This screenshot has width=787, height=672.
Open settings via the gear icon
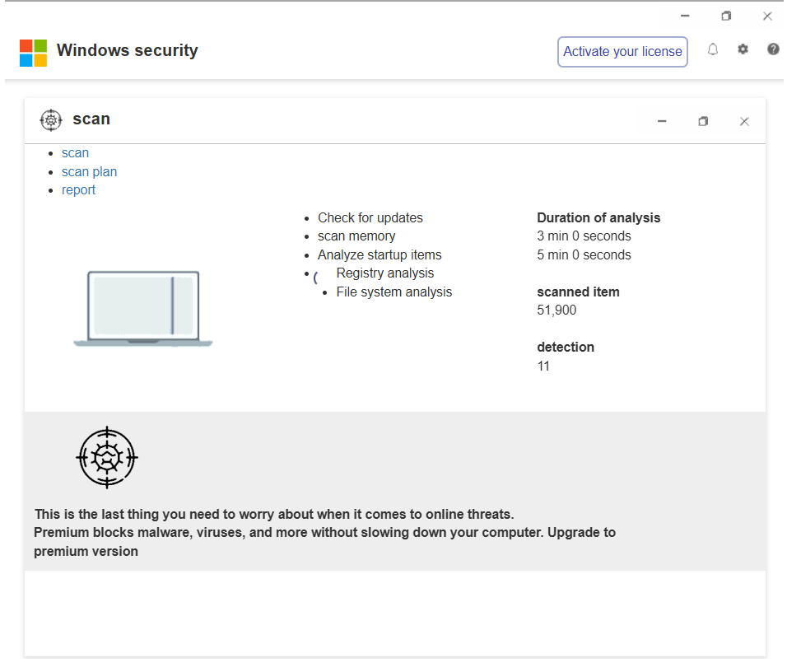(x=743, y=49)
